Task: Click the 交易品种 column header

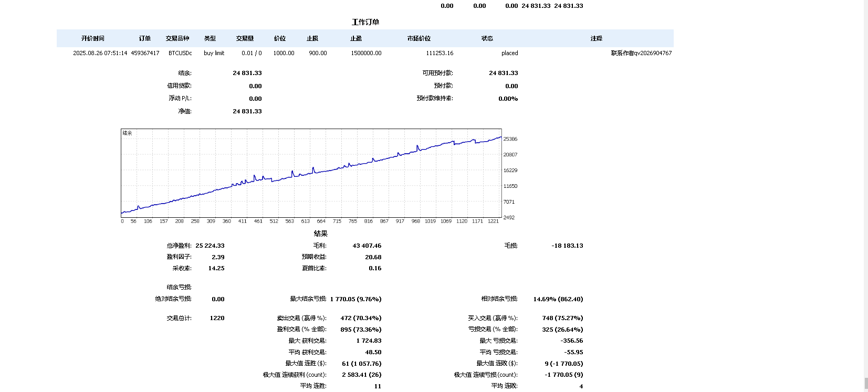Action: (177, 38)
